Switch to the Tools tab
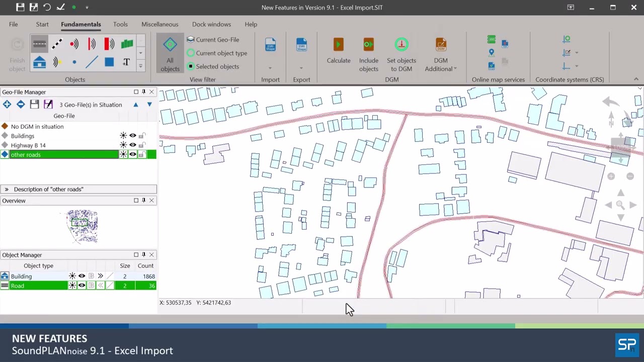 pyautogui.click(x=120, y=24)
